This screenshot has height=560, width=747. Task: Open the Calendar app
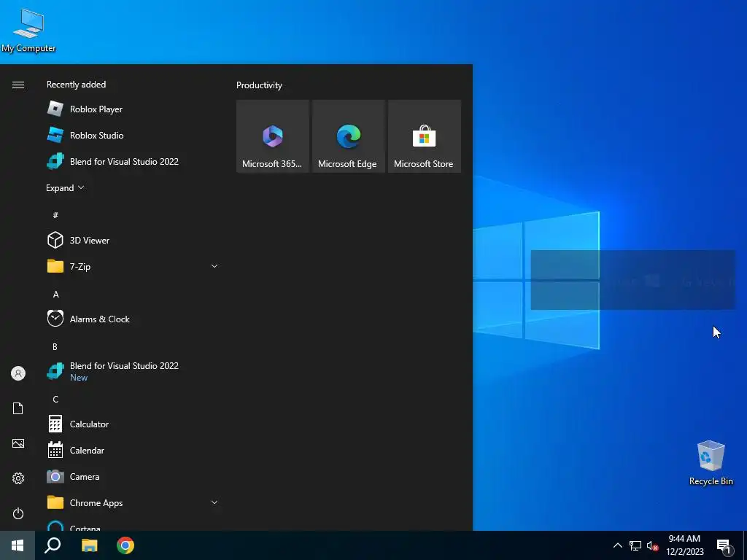point(133,451)
